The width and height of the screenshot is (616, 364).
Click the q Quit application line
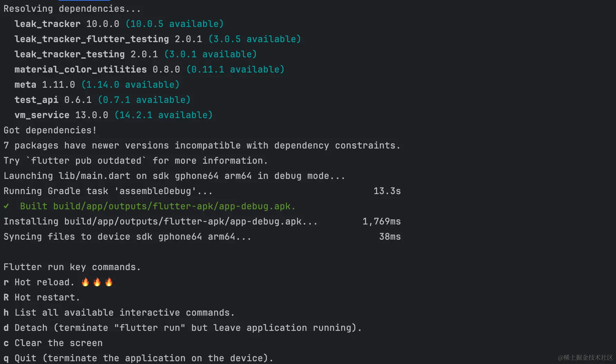click(138, 358)
